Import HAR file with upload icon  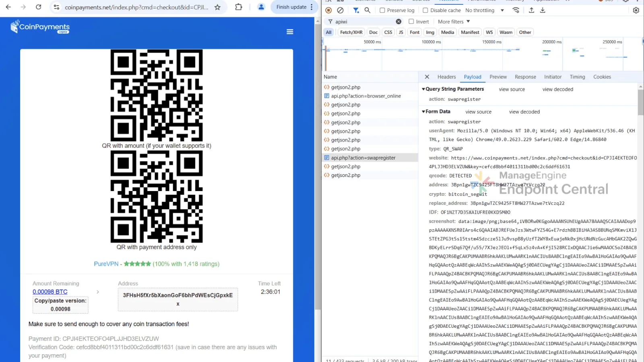click(531, 10)
